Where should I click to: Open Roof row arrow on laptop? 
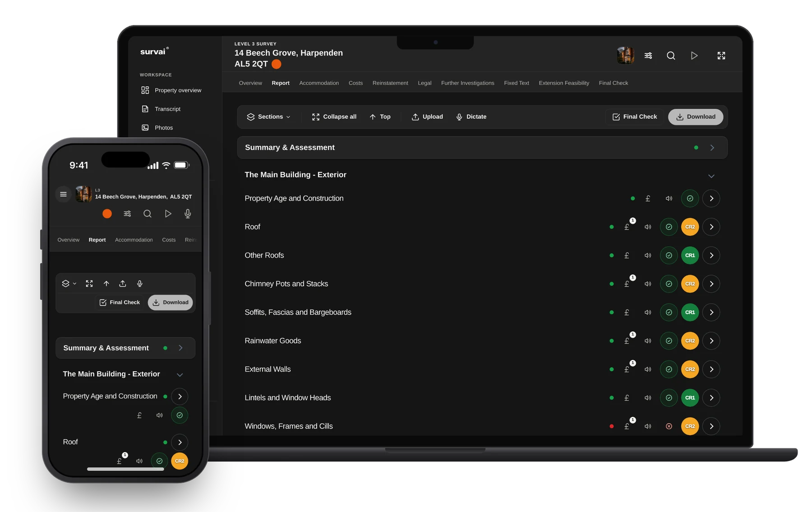point(711,227)
